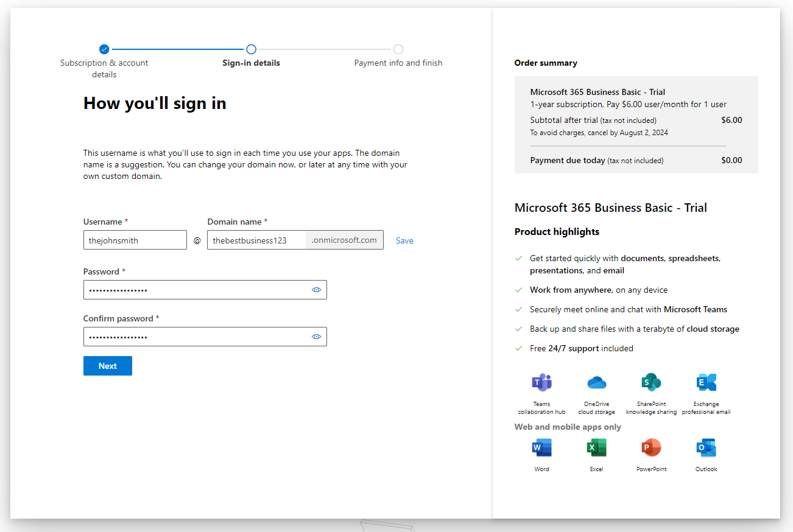This screenshot has width=793, height=532.
Task: Click the 'Securely meet online' Microsoft Teams highlight
Action: coord(629,309)
